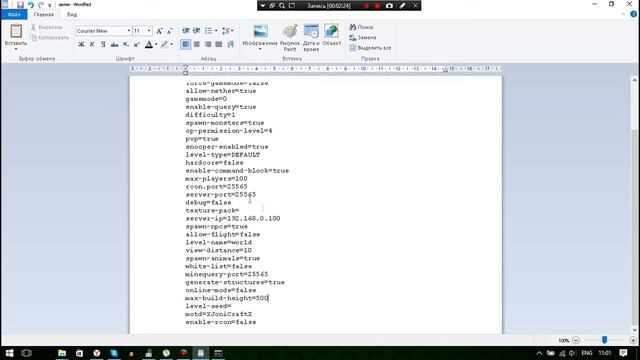This screenshot has height=360, width=640.
Task: Insert an image with the Изображение icon
Action: (x=260, y=31)
